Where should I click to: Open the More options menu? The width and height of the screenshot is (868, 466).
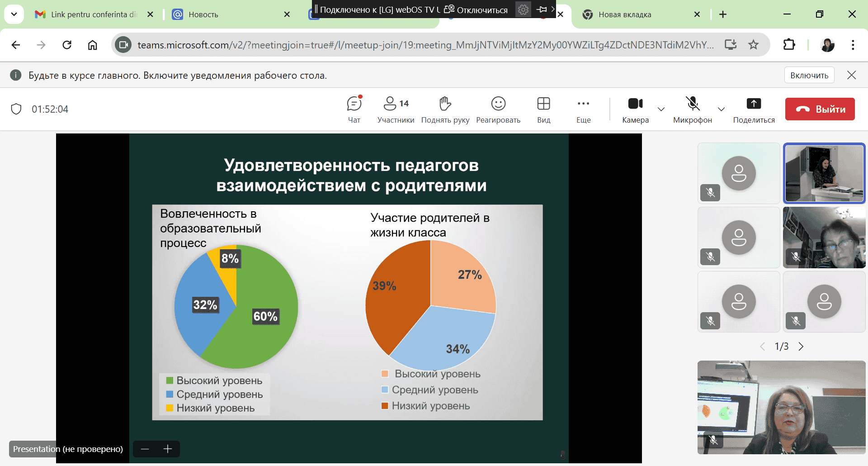point(583,109)
